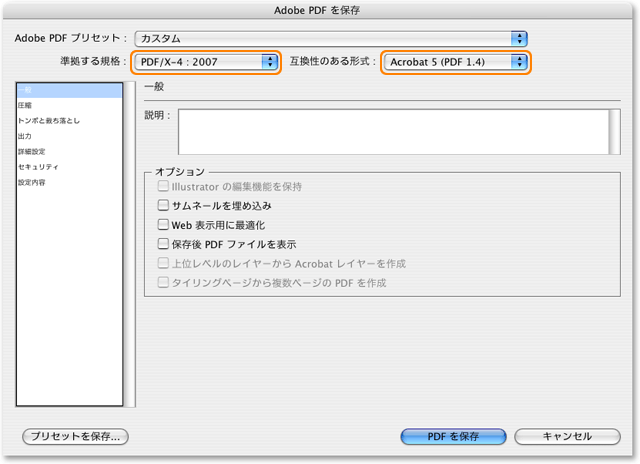This screenshot has width=640, height=464.
Task: Open the 互換性のある形式 Acrobat 5 dropdown
Action: 455,62
